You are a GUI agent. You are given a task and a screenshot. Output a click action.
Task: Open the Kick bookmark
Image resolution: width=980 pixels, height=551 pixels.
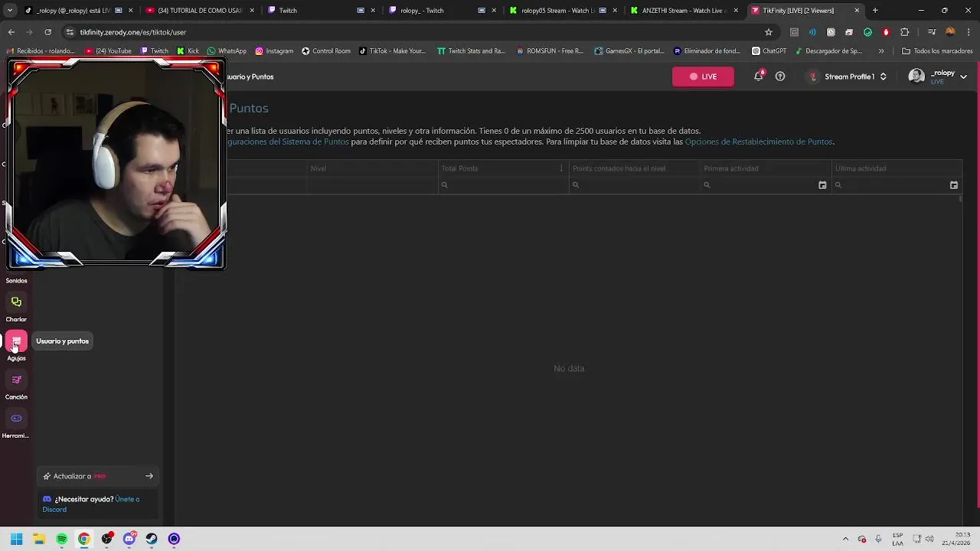188,51
